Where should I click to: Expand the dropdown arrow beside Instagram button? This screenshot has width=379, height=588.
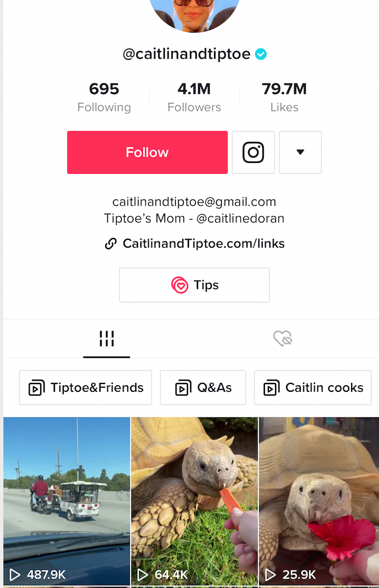point(300,152)
